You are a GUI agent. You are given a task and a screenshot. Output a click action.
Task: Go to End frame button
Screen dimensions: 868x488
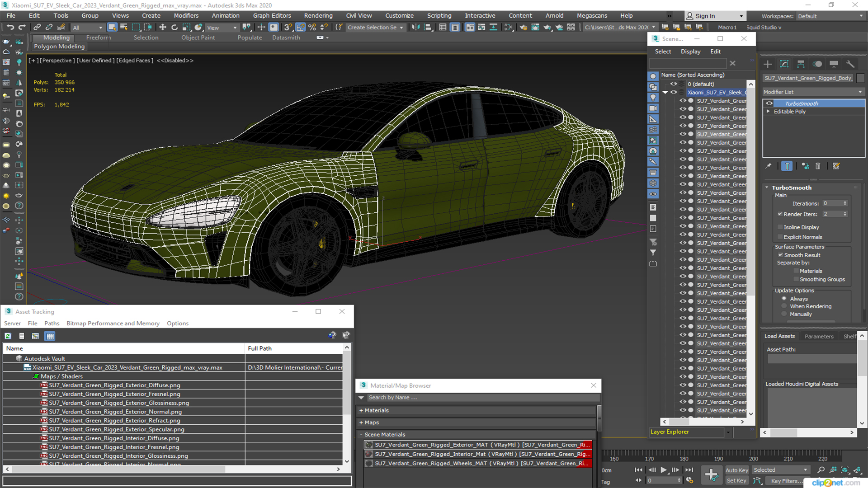689,470
